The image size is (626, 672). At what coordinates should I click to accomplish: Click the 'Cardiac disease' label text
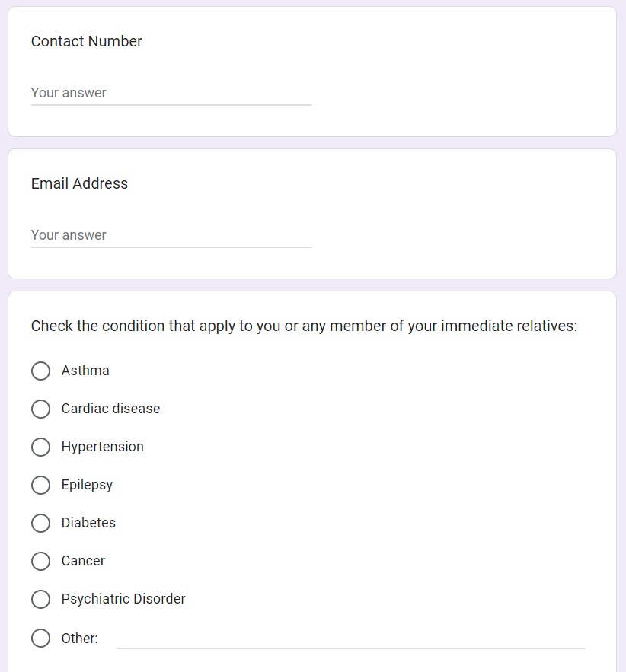110,409
